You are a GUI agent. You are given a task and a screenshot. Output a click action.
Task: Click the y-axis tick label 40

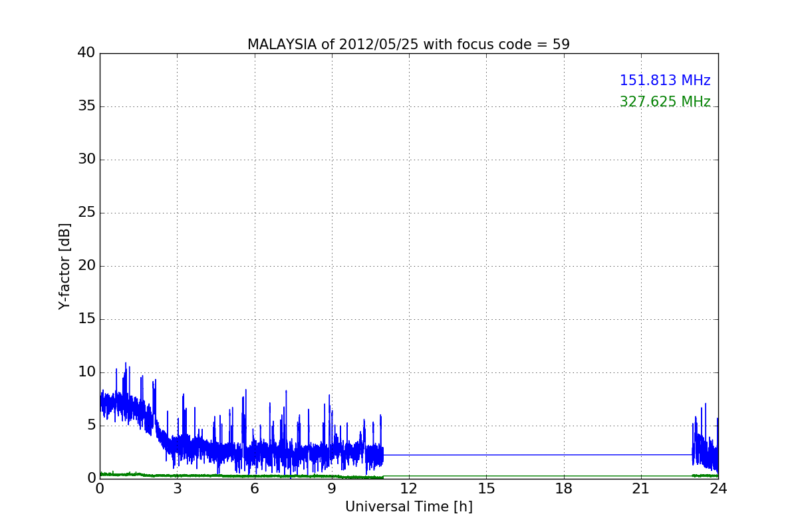pyautogui.click(x=86, y=53)
